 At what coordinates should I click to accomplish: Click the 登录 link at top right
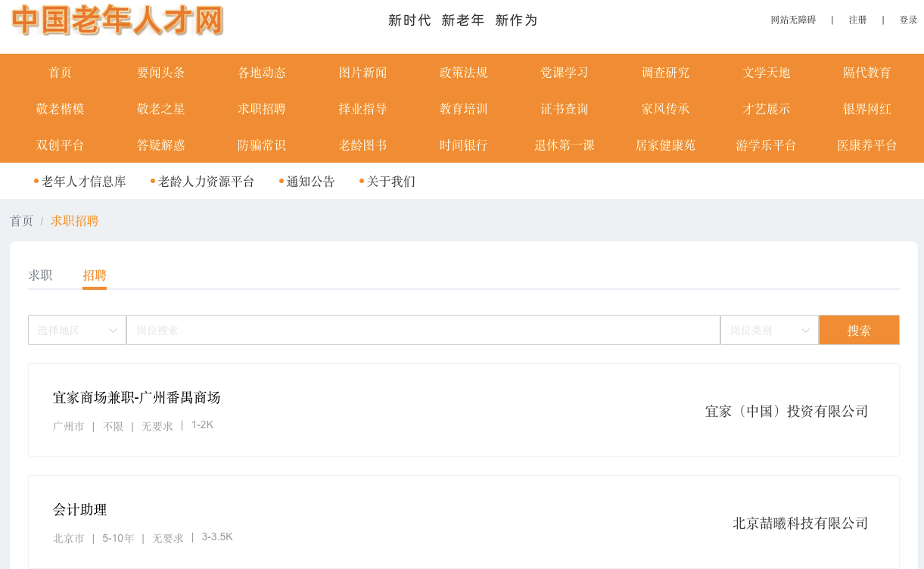pyautogui.click(x=908, y=20)
